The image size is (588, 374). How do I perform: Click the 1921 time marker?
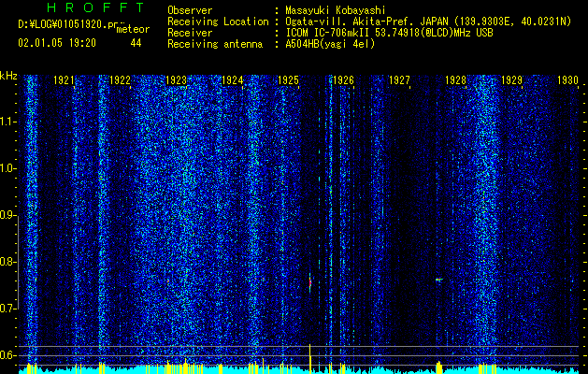(65, 79)
